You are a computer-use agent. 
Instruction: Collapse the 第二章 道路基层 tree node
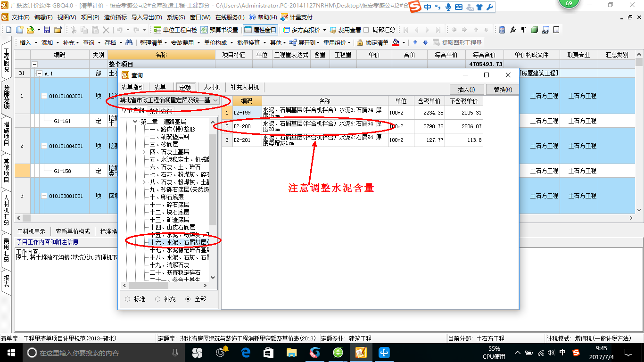click(135, 122)
